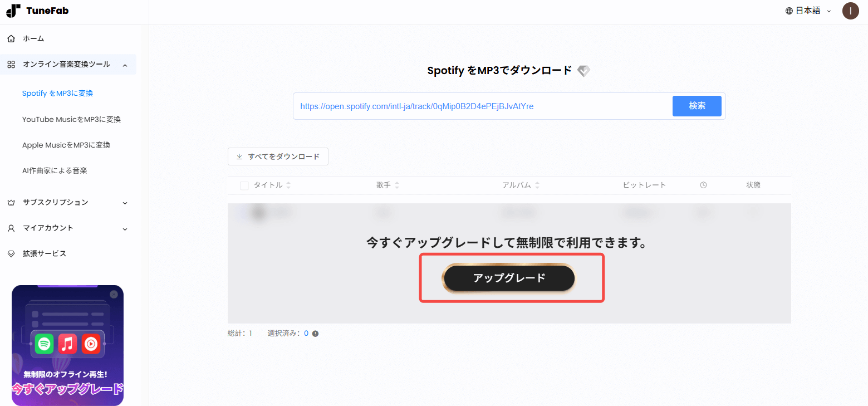Screen dimensions: 868x406
Task: Click the crown icon beside サブスクリプション
Action: pyautogui.click(x=11, y=202)
